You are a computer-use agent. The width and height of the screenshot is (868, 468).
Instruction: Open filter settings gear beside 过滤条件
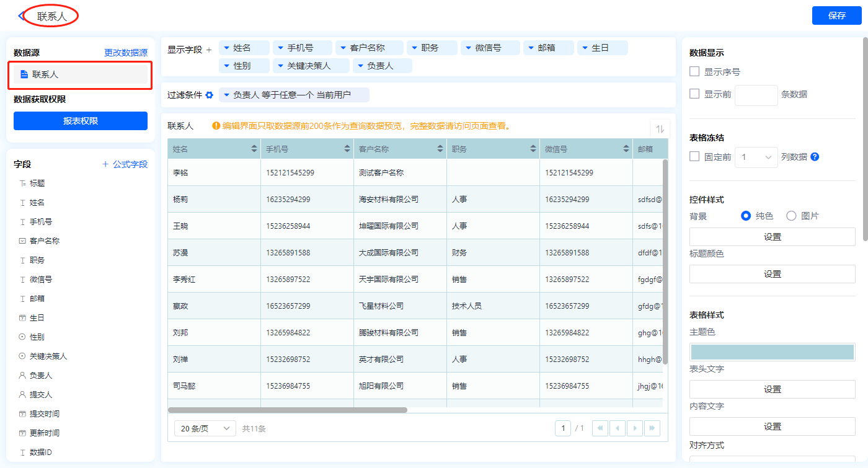pyautogui.click(x=210, y=95)
